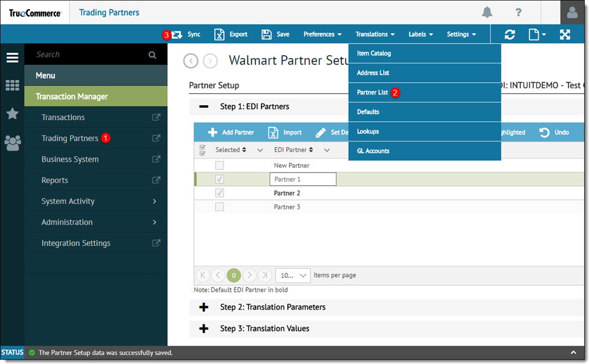Expand Administration submenu
The height and width of the screenshot is (364, 589).
click(x=96, y=222)
